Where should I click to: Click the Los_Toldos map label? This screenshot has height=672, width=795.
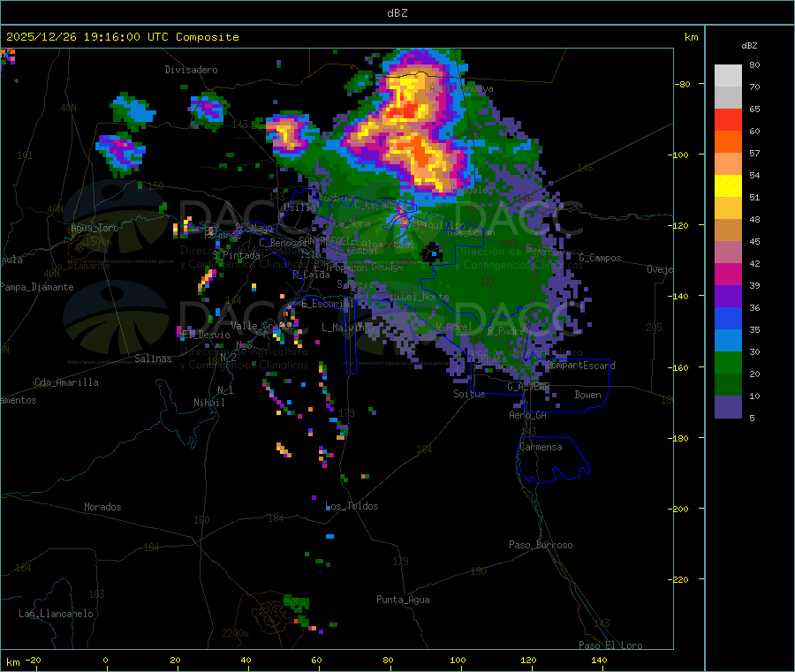[352, 506]
